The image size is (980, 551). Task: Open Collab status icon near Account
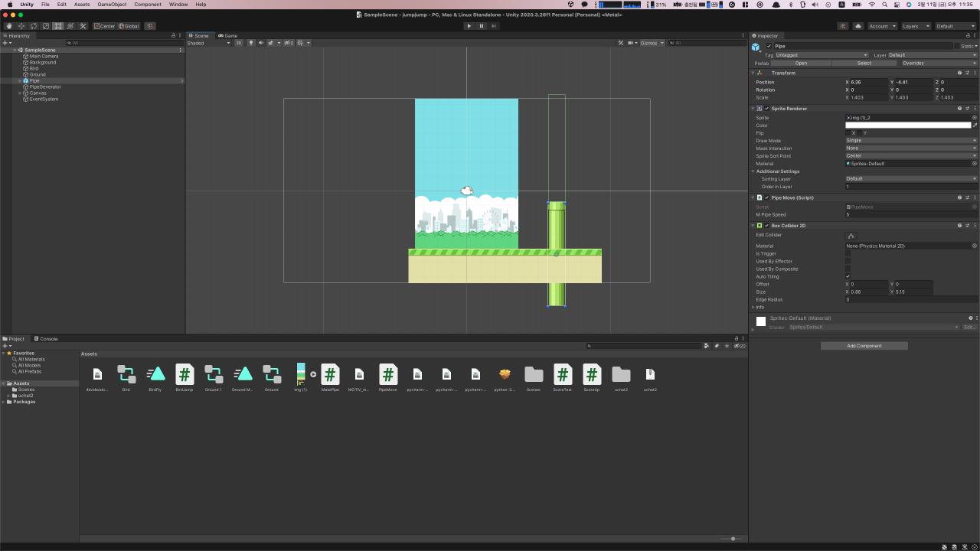pos(843,26)
